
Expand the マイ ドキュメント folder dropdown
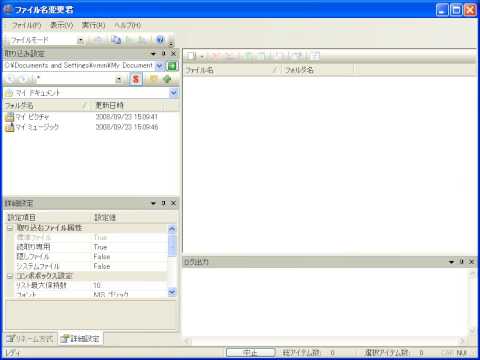coord(173,93)
